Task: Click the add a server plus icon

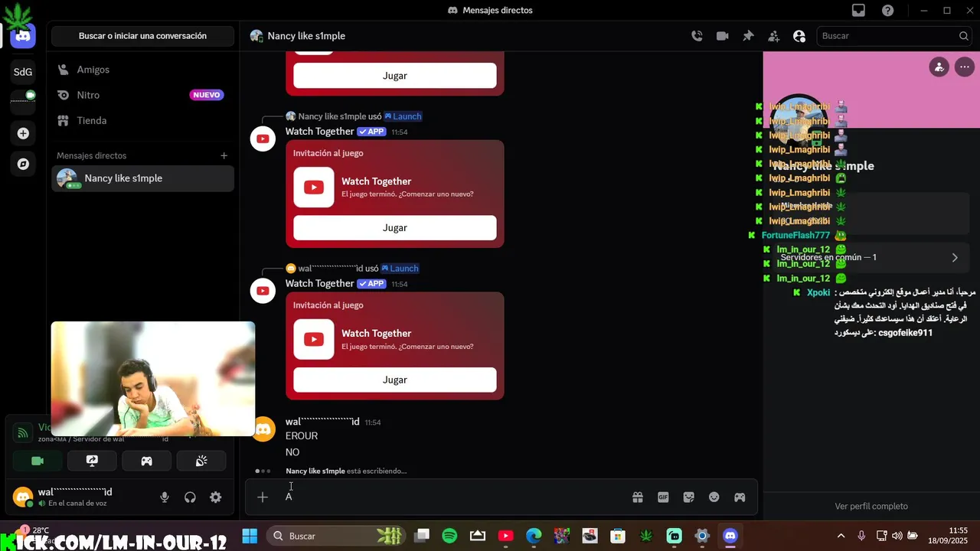Action: 23,133
